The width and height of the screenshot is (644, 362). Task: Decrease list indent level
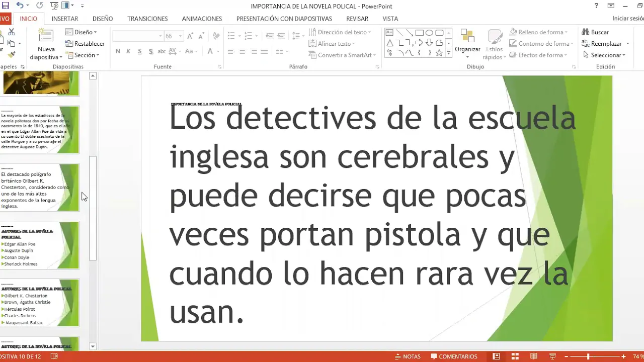click(x=270, y=36)
